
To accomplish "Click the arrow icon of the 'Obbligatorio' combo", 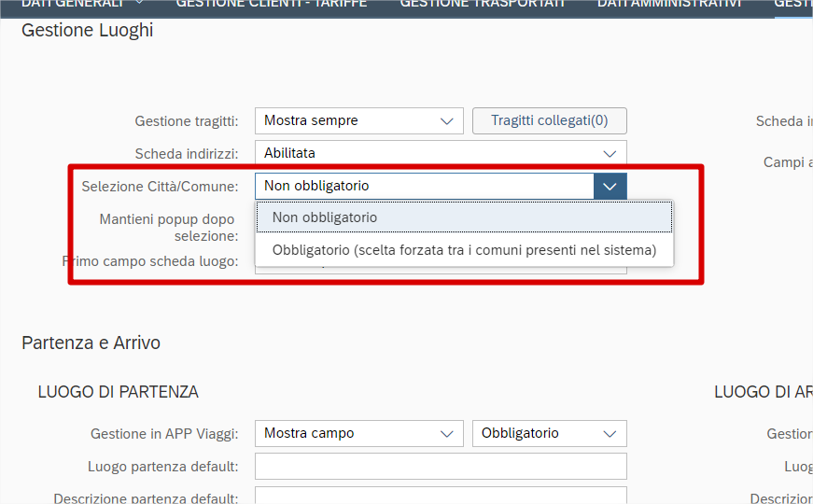I will (610, 433).
